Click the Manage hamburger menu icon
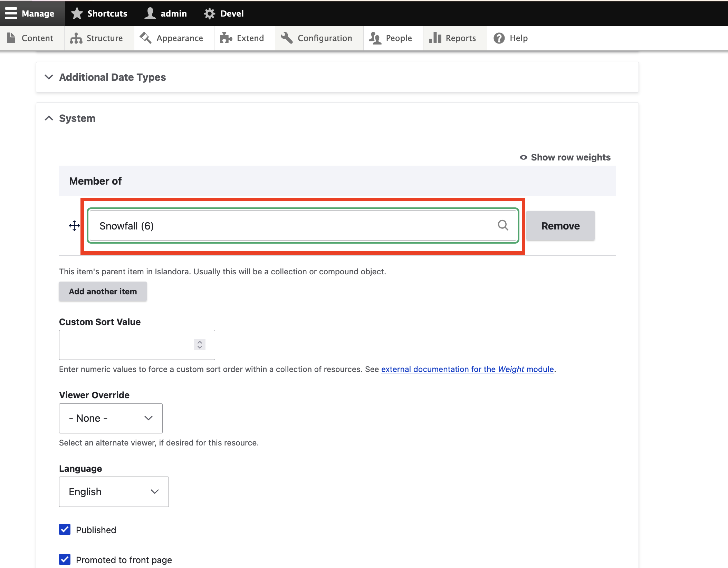The image size is (728, 568). click(x=11, y=13)
